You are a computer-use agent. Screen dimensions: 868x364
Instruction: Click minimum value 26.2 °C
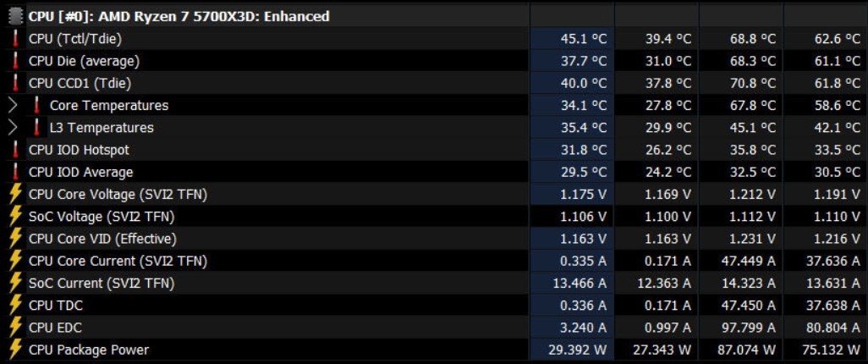[x=668, y=150]
